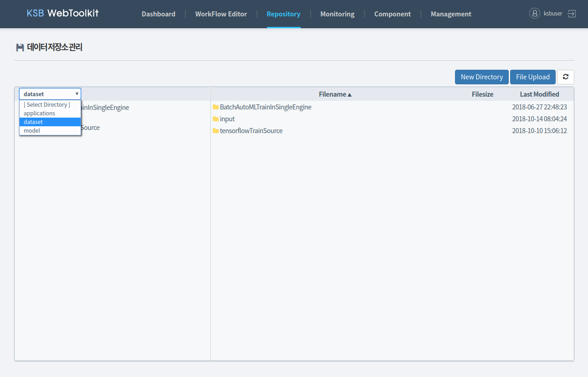Image resolution: width=588 pixels, height=377 pixels.
Task: Select the partly hidden tree item ending in Source
Action: [91, 128]
